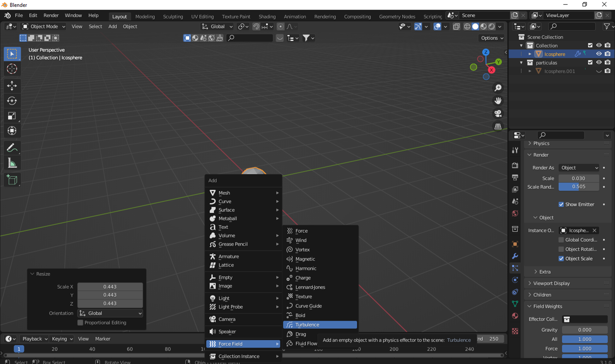Image resolution: width=615 pixels, height=364 pixels.
Task: Switch perspective/orthographic grid icon
Action: [498, 126]
